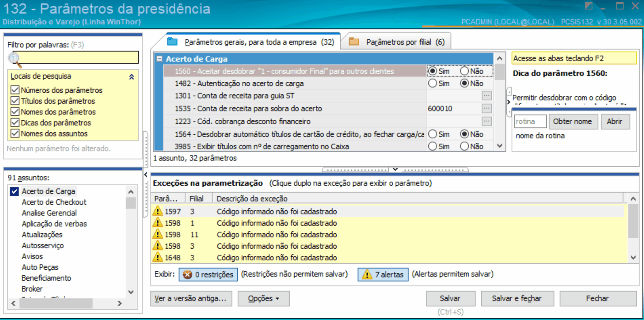Click ellipsis button for parameter 1223
644x320 pixels.
coord(486,121)
